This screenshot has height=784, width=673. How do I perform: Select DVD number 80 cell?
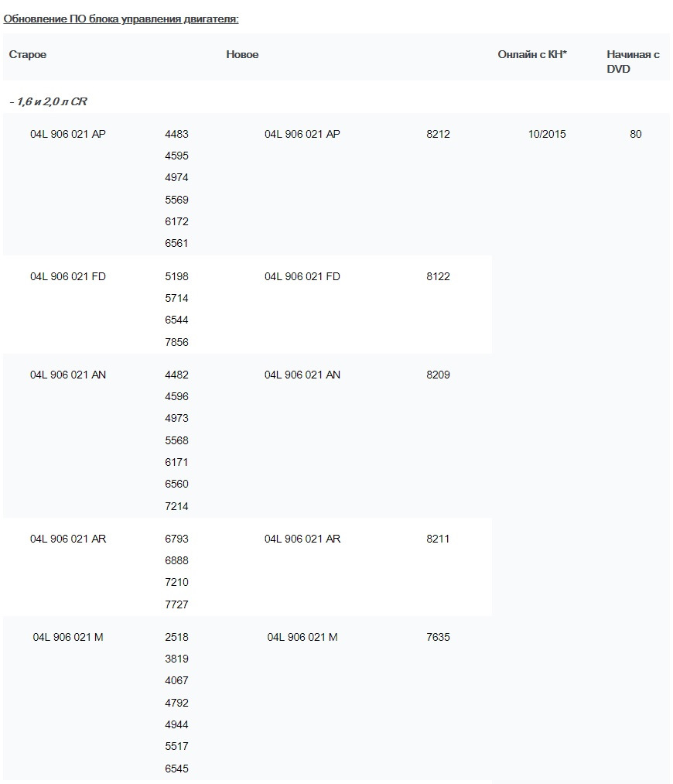pyautogui.click(x=636, y=134)
